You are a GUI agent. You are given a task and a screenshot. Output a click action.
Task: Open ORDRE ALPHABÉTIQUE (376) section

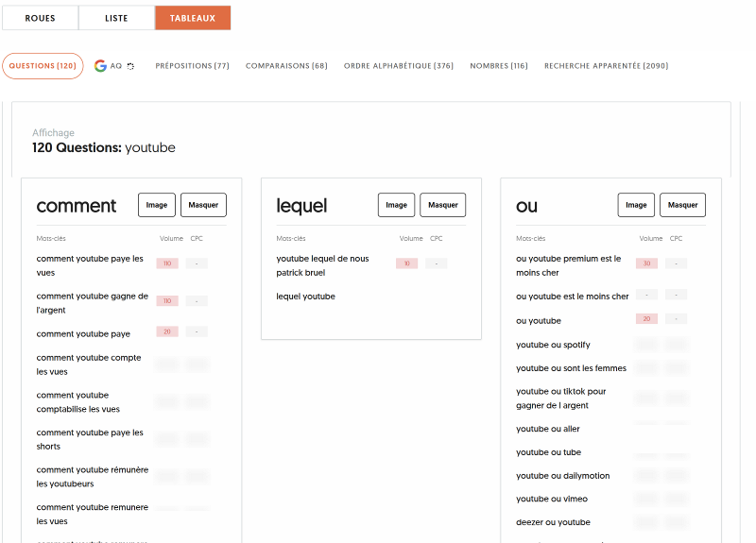point(398,65)
